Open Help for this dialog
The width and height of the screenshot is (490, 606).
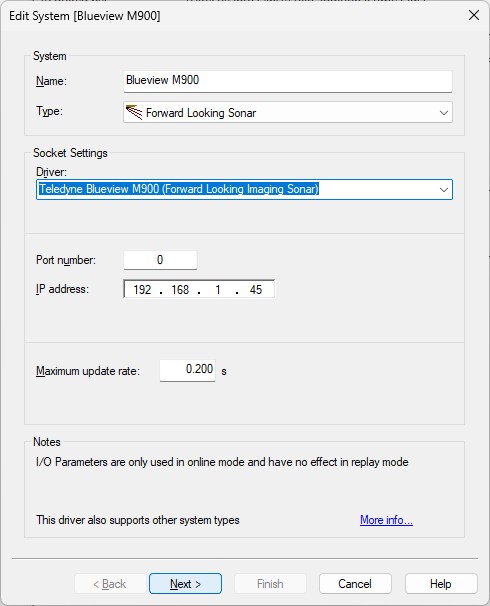441,584
